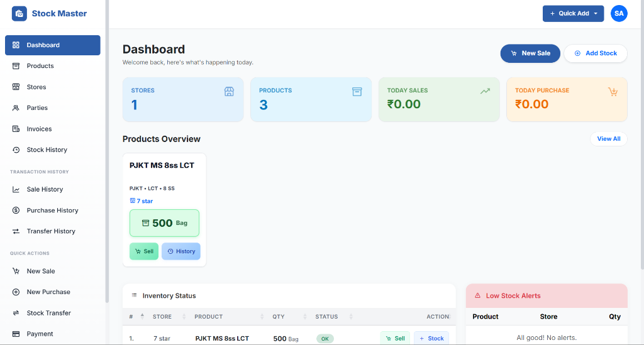Sort the table by STORE column
Screen dimensions: 644x345
(x=169, y=317)
